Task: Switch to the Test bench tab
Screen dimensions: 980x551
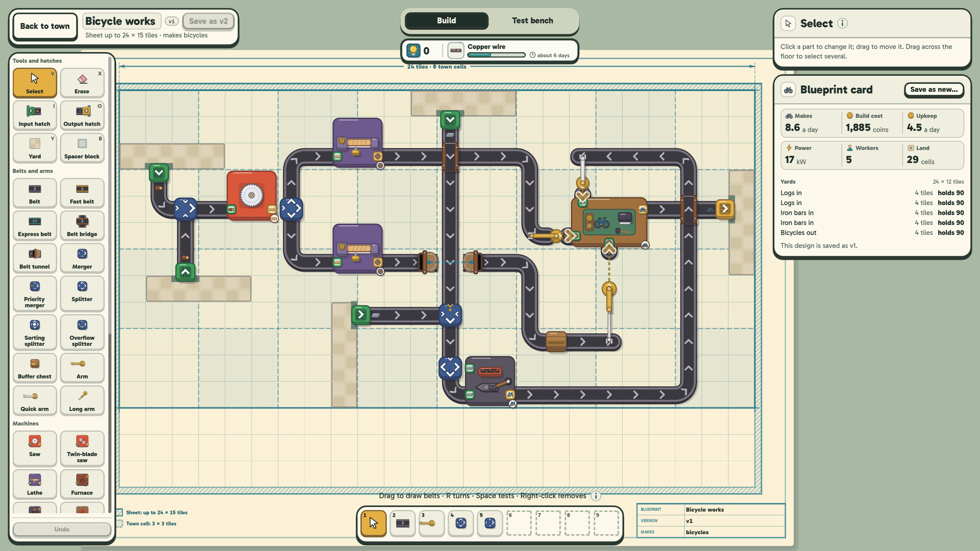Action: 532,20
